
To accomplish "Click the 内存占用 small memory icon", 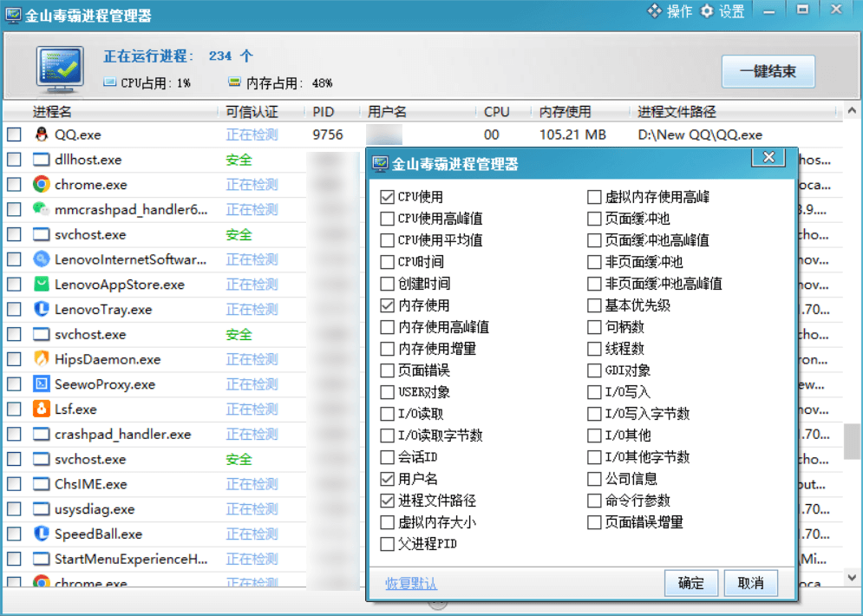I will click(x=234, y=82).
